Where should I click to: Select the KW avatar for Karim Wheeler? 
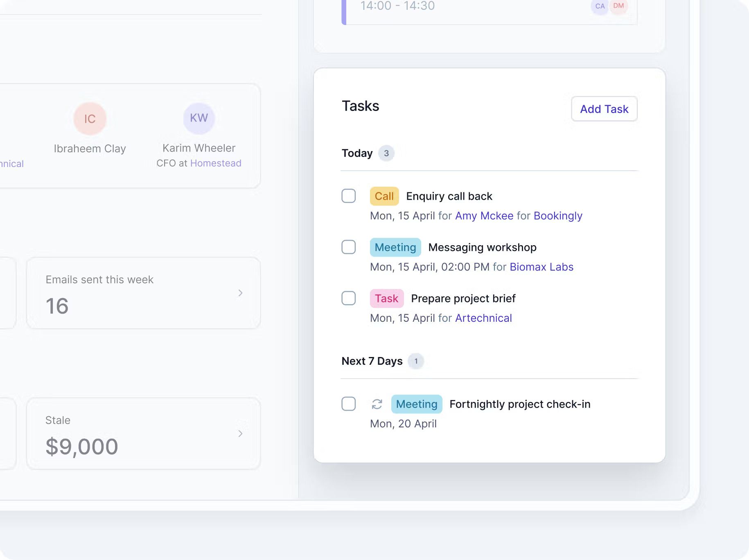(199, 118)
